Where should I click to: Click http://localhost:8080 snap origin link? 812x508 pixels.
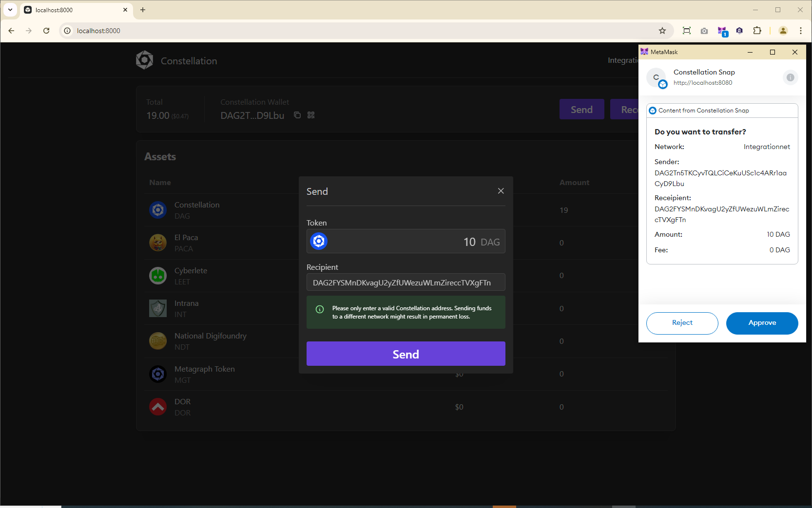[x=702, y=83]
